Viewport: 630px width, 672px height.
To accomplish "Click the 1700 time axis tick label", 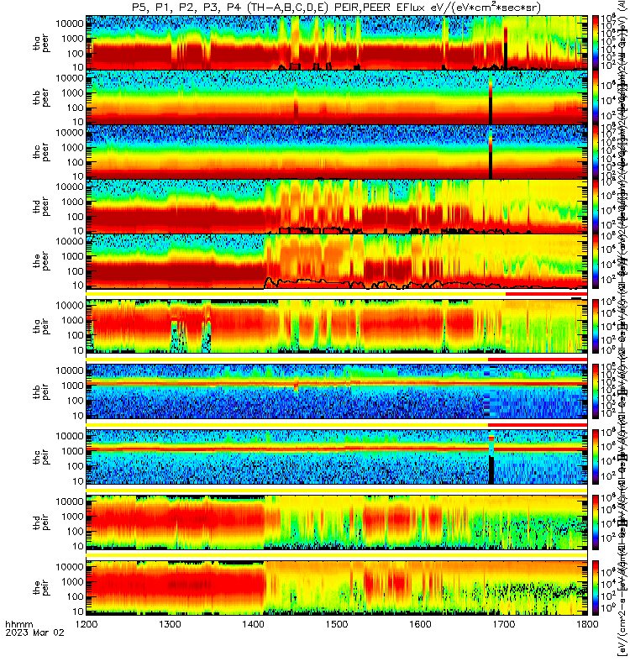I will [x=503, y=624].
